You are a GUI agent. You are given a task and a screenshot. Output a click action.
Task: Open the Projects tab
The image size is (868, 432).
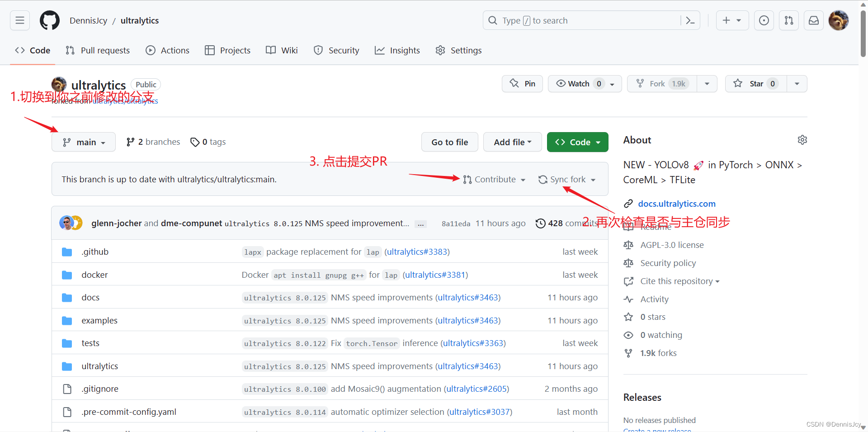[228, 50]
